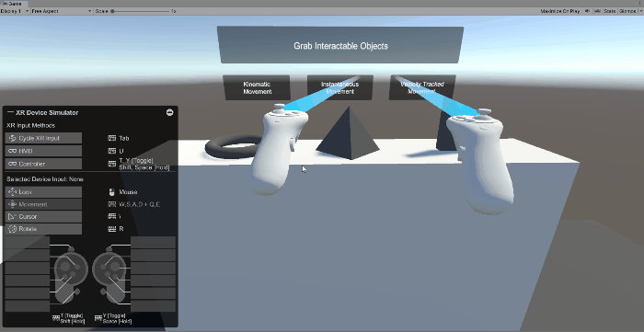The width and height of the screenshot is (644, 332).
Task: Click the keyboard icon beside T, Y [Toggle]
Action: click(111, 164)
